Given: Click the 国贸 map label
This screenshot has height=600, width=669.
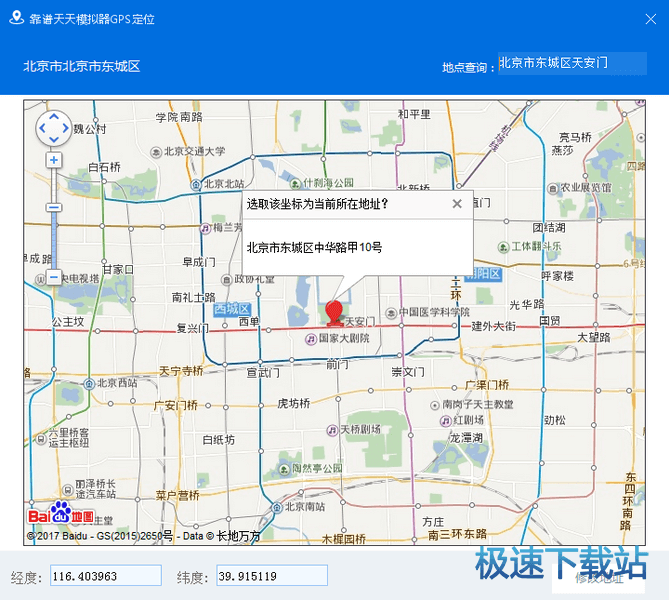Looking at the screenshot, I should point(550,320).
